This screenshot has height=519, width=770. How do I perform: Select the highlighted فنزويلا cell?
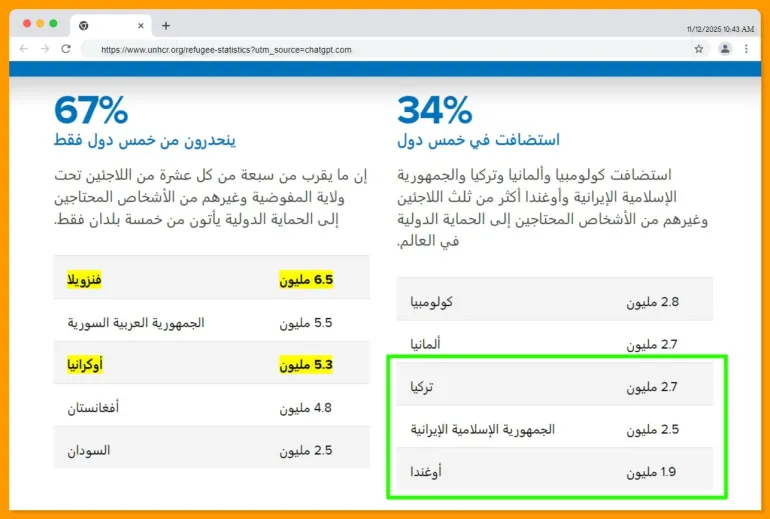point(84,280)
